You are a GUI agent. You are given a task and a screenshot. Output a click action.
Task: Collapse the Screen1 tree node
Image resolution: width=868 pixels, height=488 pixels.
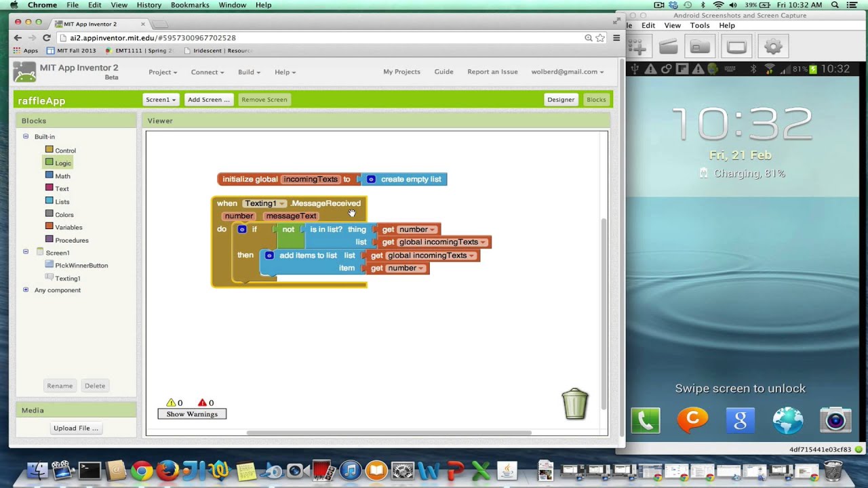point(26,252)
